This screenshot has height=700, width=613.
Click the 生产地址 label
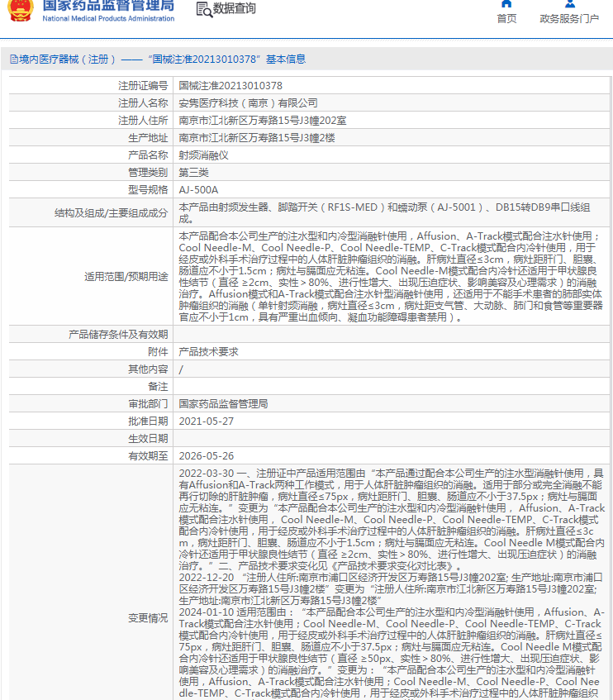point(148,138)
